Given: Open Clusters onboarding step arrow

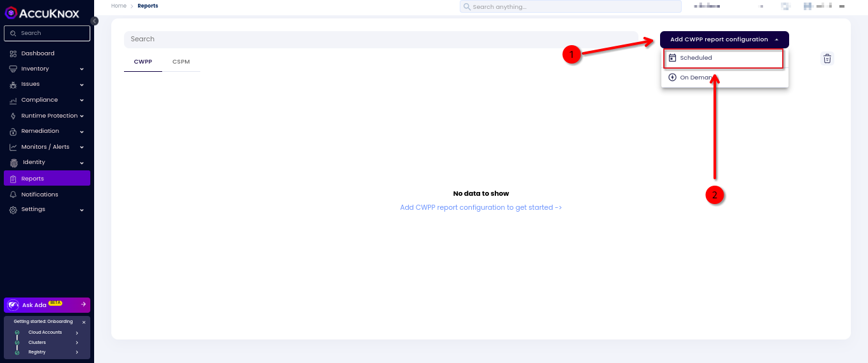Looking at the screenshot, I should coord(77,343).
